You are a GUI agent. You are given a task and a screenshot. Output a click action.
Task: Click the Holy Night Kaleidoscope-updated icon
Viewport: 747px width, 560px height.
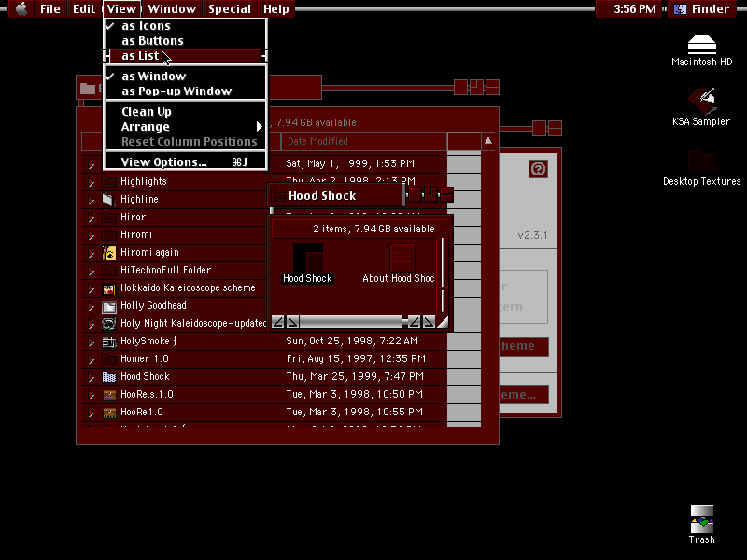109,324
